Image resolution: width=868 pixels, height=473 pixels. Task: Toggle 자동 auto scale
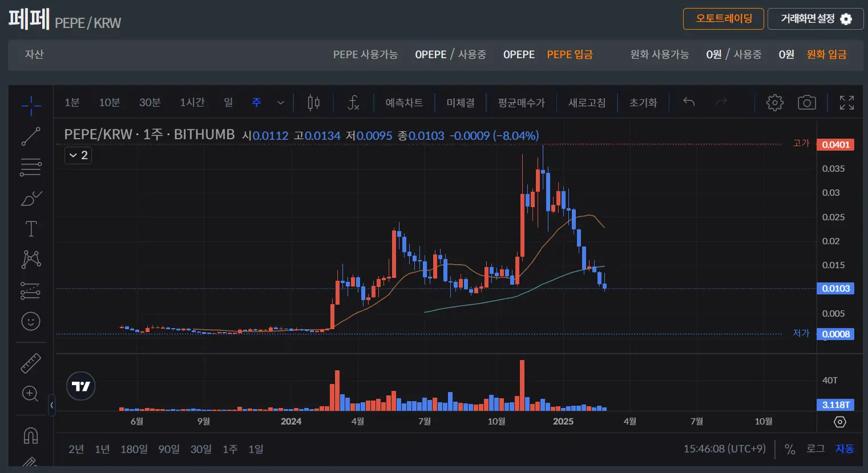click(845, 449)
